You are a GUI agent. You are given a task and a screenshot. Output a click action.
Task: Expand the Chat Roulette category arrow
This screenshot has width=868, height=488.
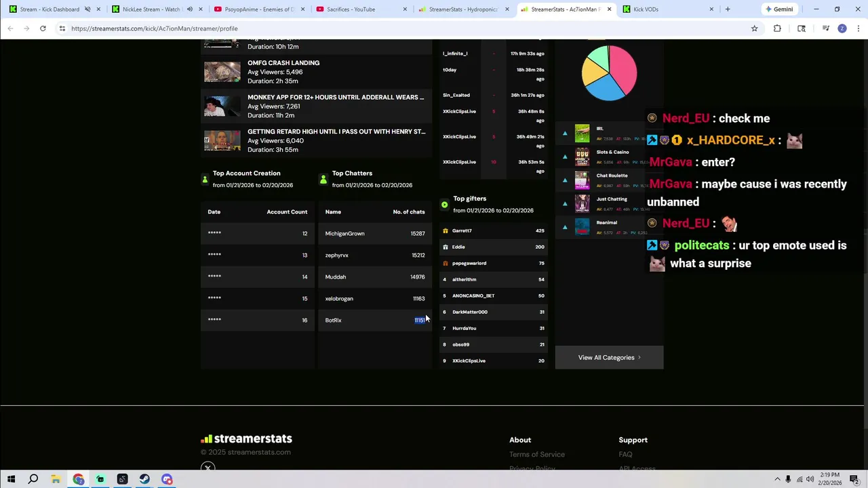565,180
